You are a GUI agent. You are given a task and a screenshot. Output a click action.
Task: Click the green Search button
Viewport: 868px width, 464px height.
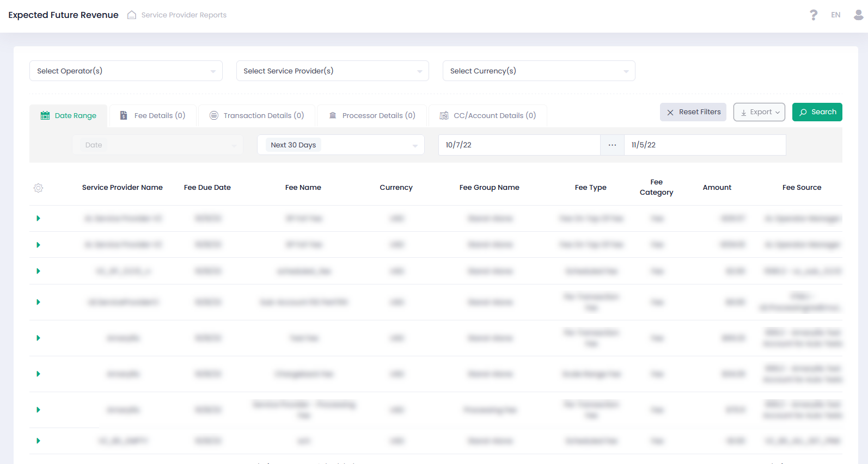[x=817, y=112]
